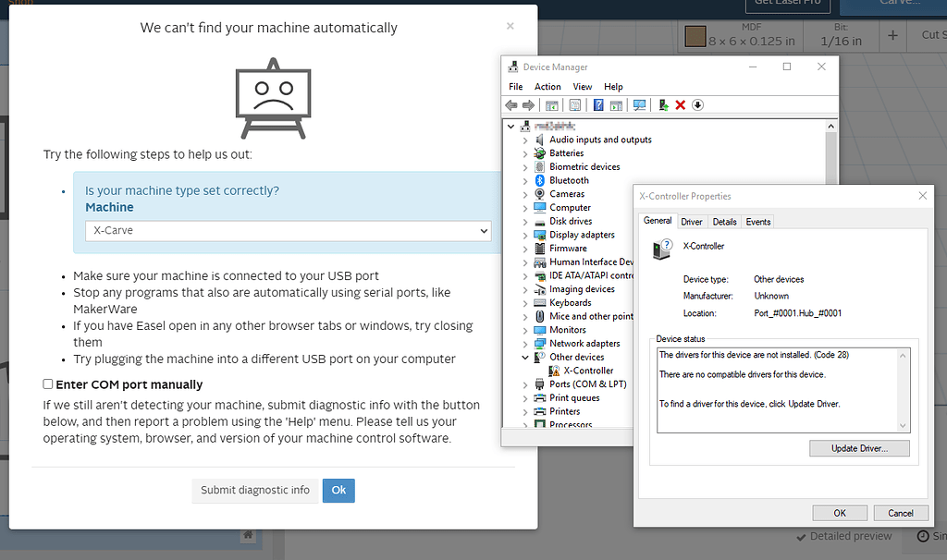Open Device Manager Help with the question mark icon

point(597,104)
